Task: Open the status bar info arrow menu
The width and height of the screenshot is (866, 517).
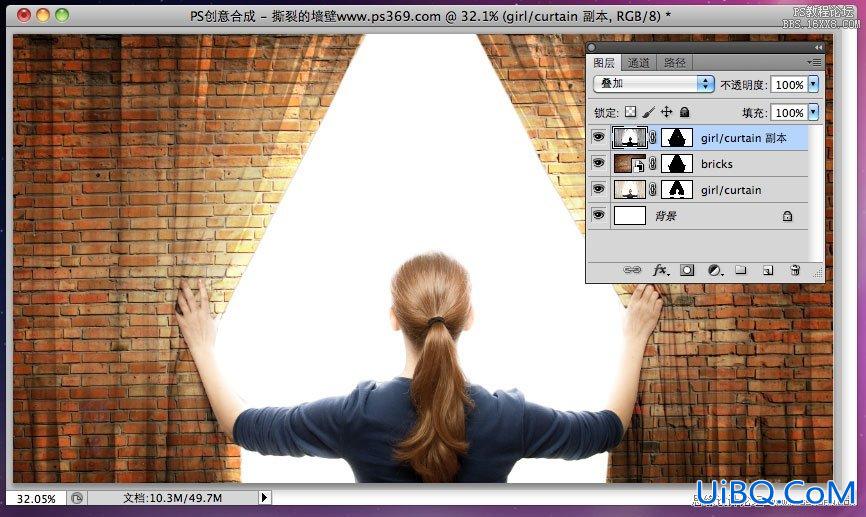Action: coord(264,498)
